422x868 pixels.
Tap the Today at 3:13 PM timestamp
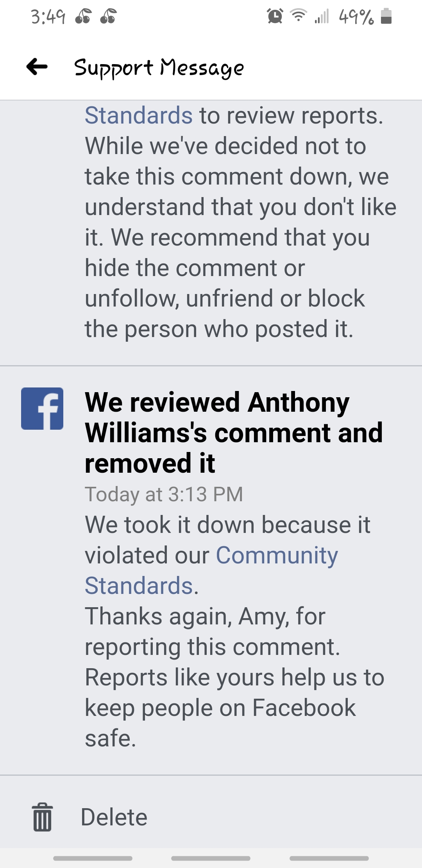tap(164, 494)
